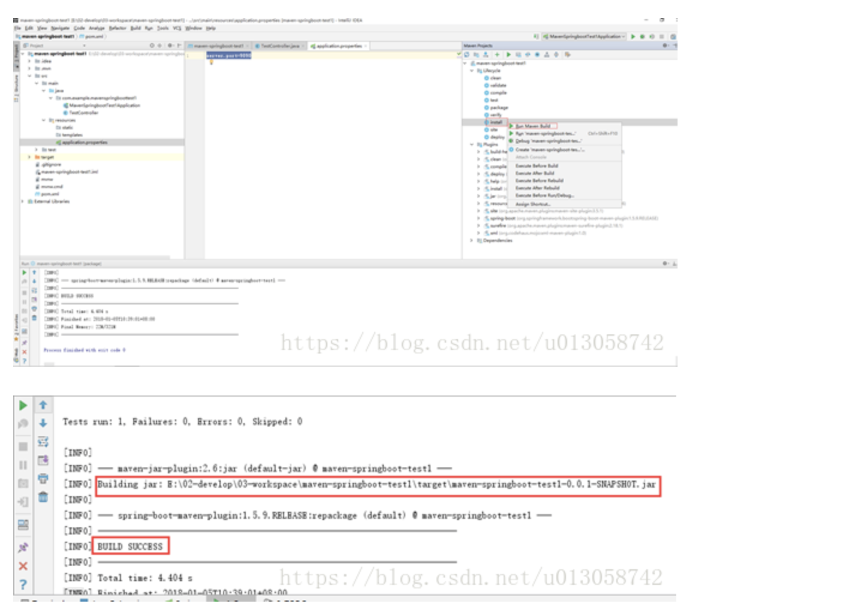This screenshot has width=861, height=616.
Task: Expand target folder in project tree
Action: tap(29, 157)
